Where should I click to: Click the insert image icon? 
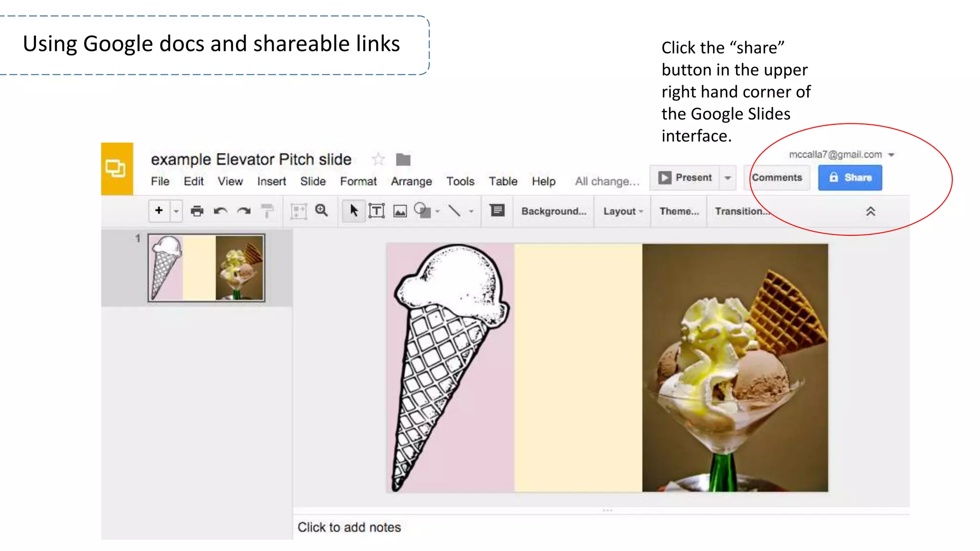point(400,211)
